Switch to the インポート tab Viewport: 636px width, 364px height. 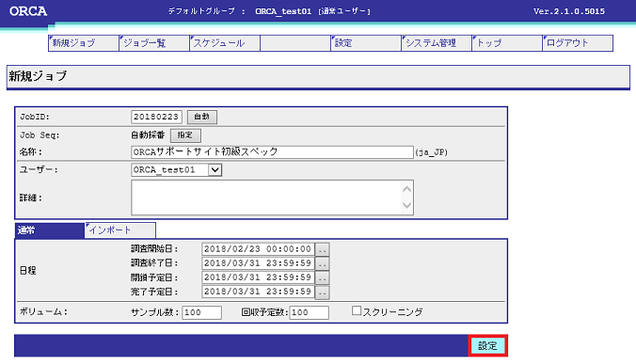[x=120, y=230]
